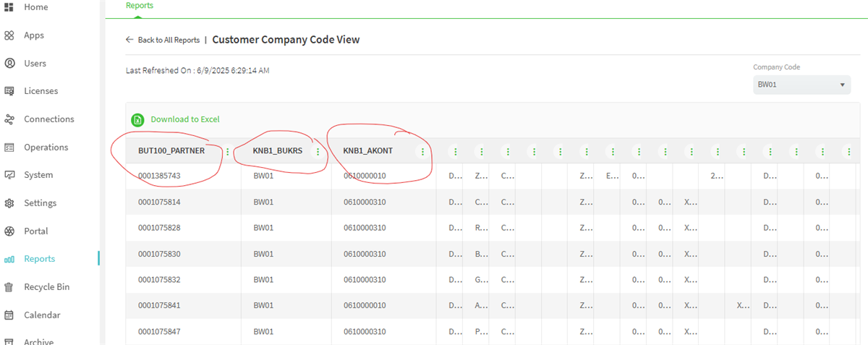Click the Last Refreshed On timestamp
Image resolution: width=868 pixels, height=345 pixels.
coord(197,71)
